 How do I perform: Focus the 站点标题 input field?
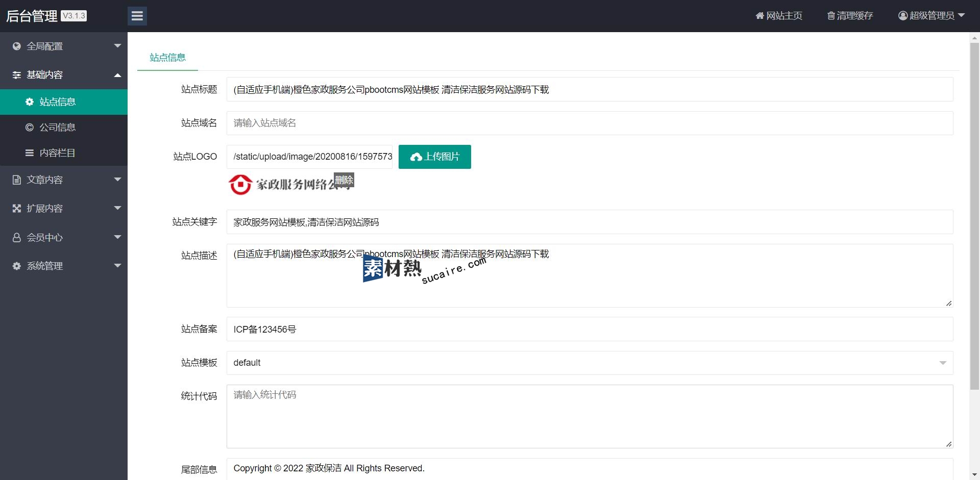[x=590, y=89]
